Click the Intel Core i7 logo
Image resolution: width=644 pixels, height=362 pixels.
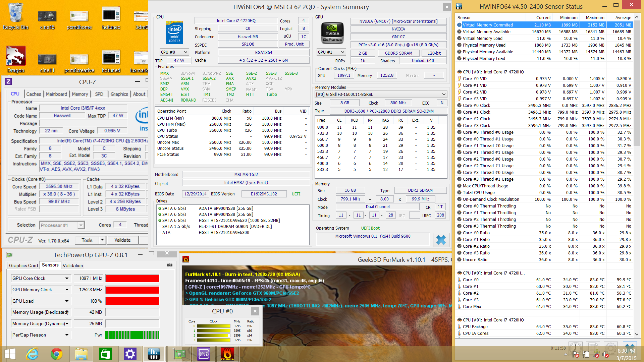click(x=174, y=33)
